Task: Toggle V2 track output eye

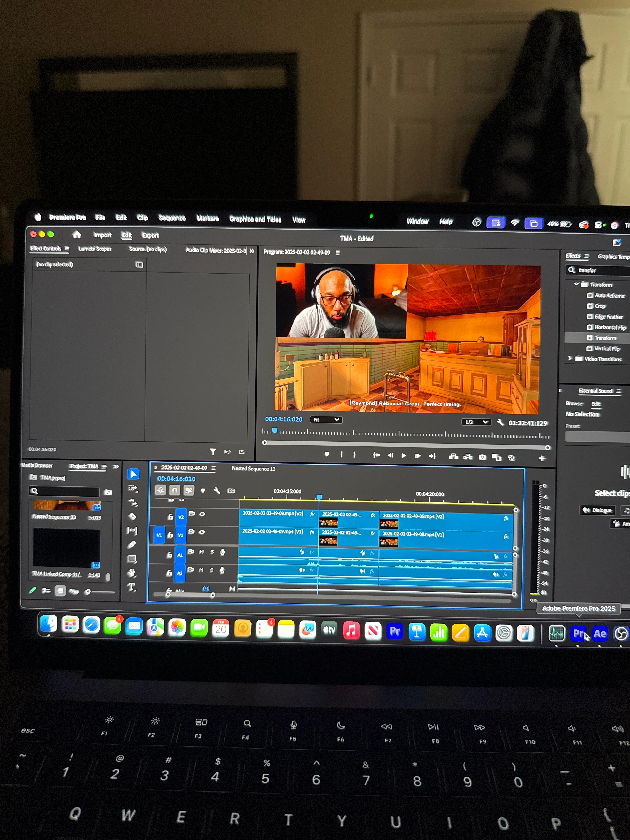Action: tap(202, 514)
